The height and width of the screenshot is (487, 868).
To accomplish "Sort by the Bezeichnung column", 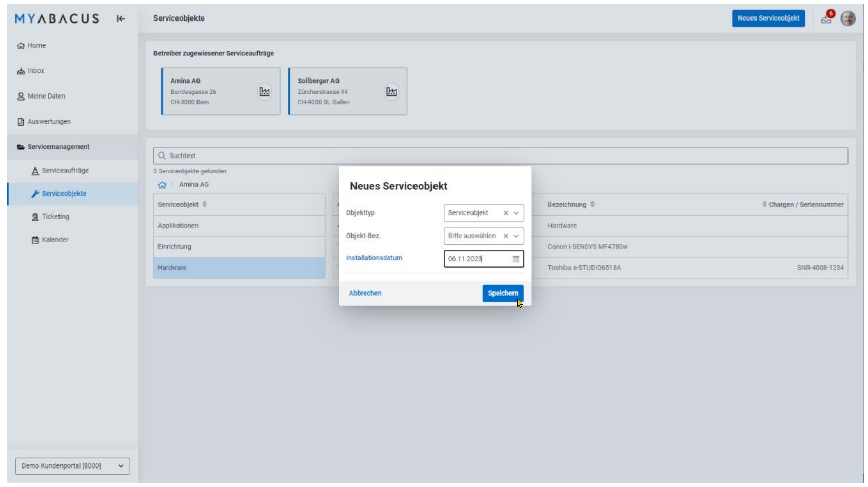I will pos(592,204).
